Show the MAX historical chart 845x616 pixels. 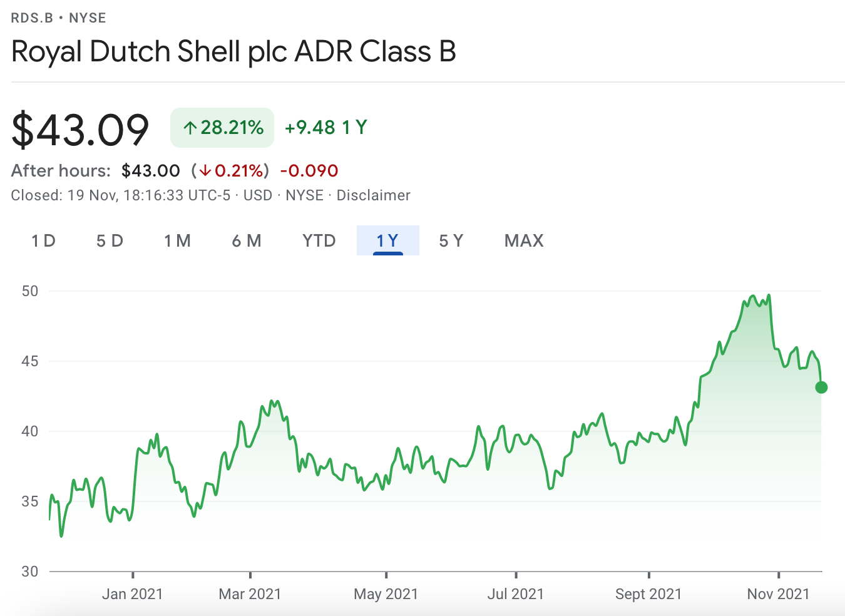(523, 240)
